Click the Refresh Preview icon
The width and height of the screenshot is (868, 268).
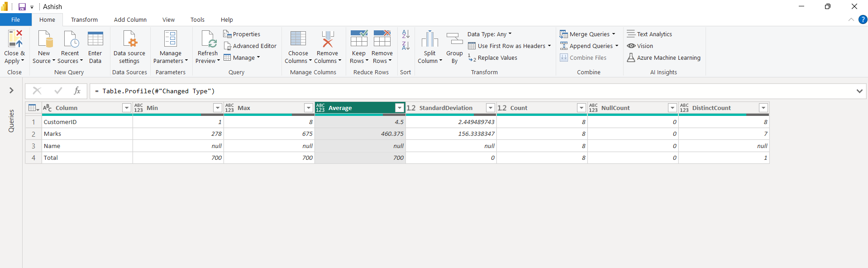(208, 39)
